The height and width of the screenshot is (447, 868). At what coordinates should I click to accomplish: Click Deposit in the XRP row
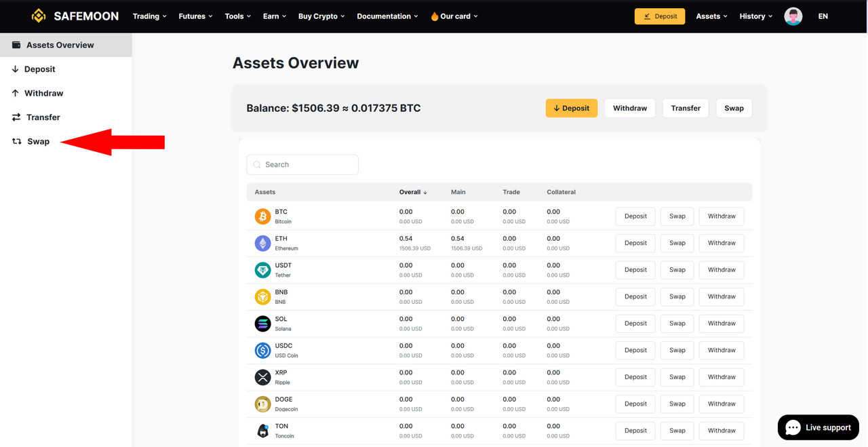pos(635,377)
